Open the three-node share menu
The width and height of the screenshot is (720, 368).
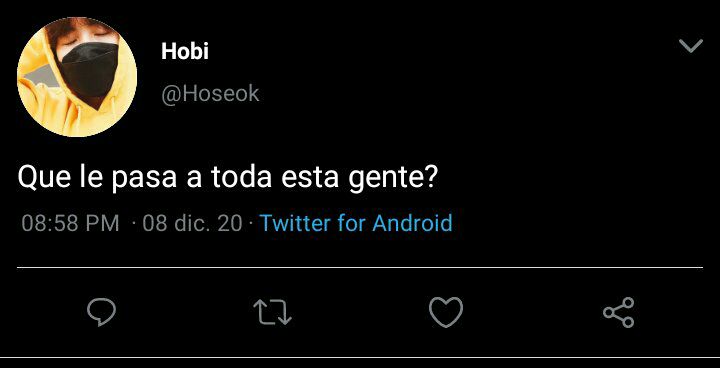tap(619, 312)
